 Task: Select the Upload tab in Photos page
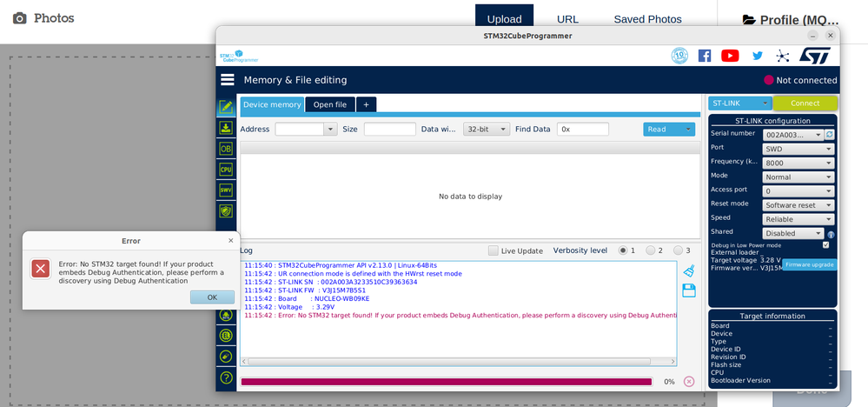tap(504, 19)
